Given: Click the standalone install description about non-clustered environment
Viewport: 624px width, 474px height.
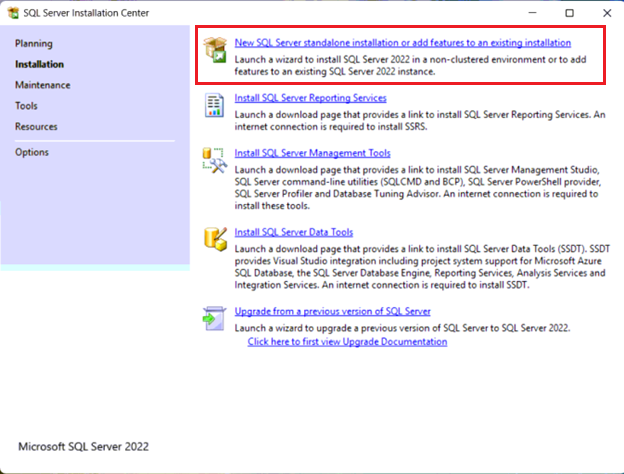Looking at the screenshot, I should coord(410,65).
